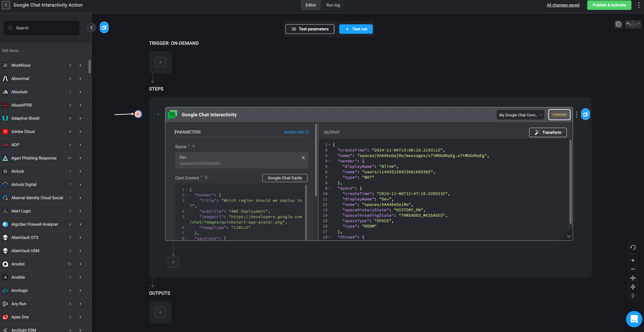Add an output with the plus box
Image resolution: width=644 pixels, height=332 pixels.
(x=160, y=312)
